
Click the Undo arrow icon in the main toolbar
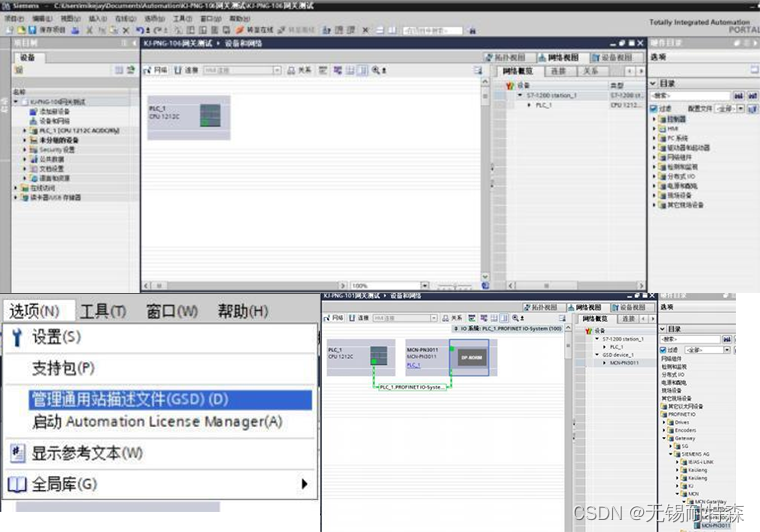click(140, 30)
